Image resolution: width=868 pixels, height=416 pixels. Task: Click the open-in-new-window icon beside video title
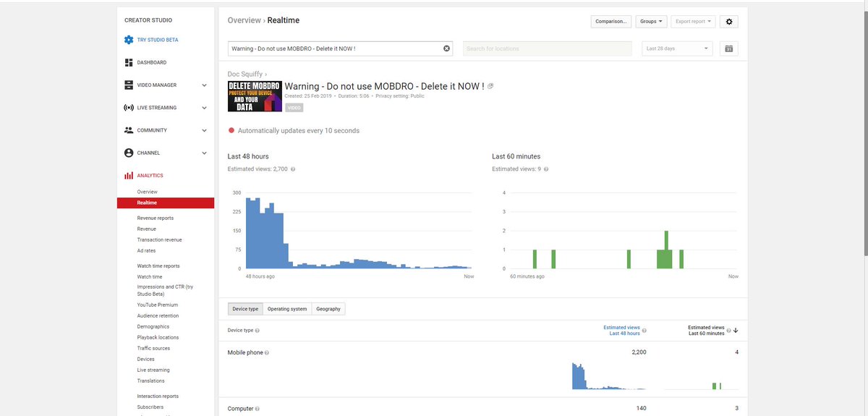[x=490, y=86]
